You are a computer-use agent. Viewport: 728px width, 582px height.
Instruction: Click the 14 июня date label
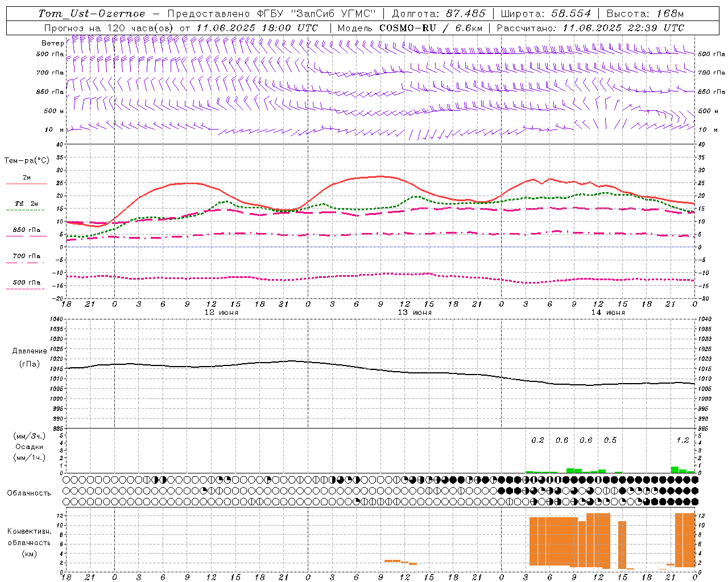(608, 313)
